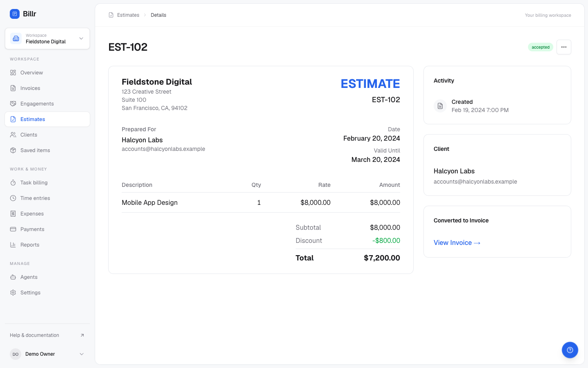
Task: Click the Overview grid icon
Action: (13, 73)
